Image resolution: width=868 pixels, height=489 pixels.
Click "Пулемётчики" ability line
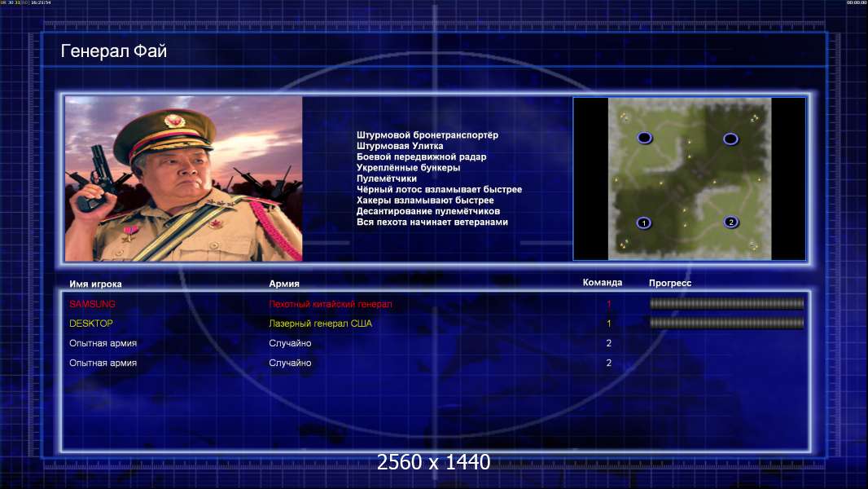[x=386, y=178]
